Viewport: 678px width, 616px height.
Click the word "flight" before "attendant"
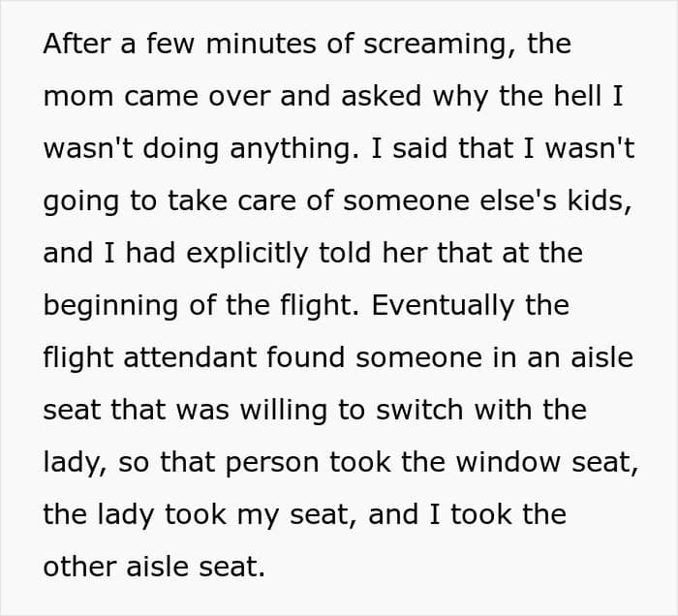(78, 359)
